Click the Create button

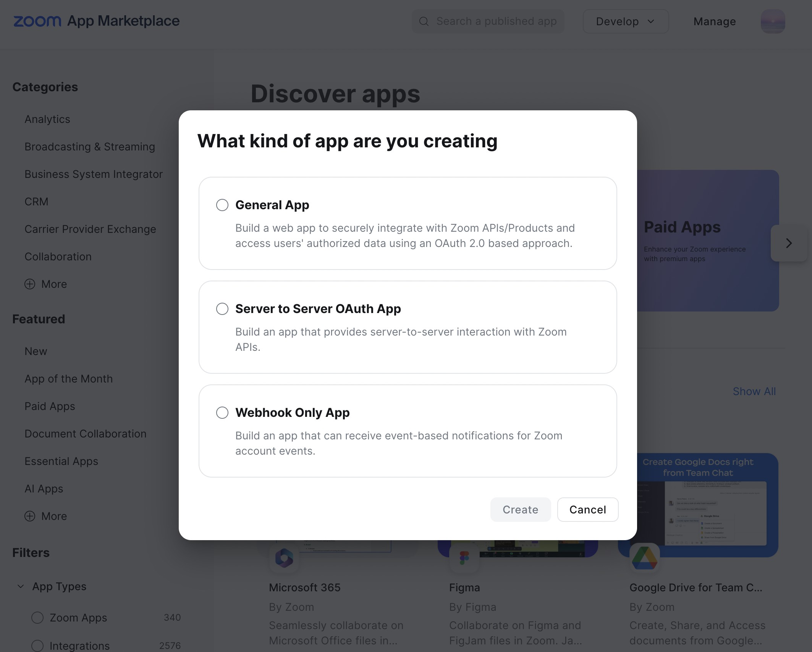(x=521, y=510)
